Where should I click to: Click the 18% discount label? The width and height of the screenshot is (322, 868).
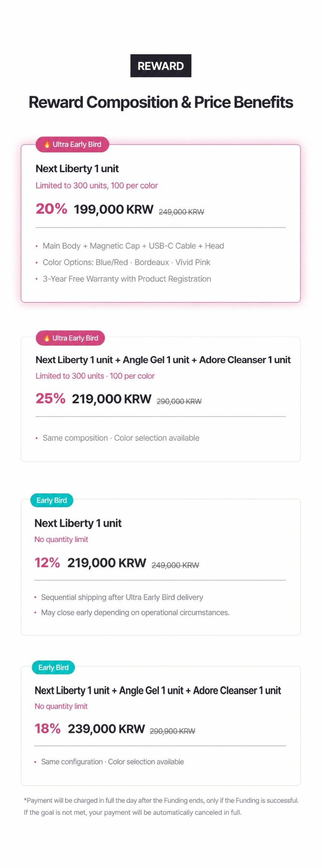[48, 729]
